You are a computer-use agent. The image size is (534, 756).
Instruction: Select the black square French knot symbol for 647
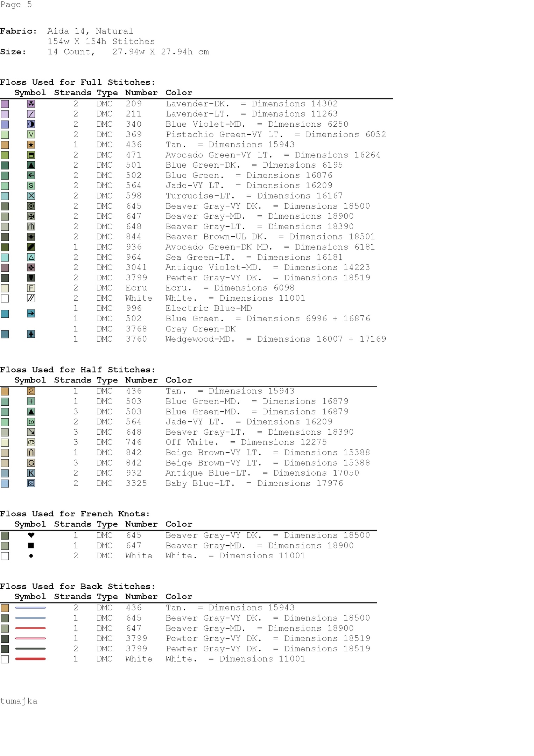pos(31,545)
